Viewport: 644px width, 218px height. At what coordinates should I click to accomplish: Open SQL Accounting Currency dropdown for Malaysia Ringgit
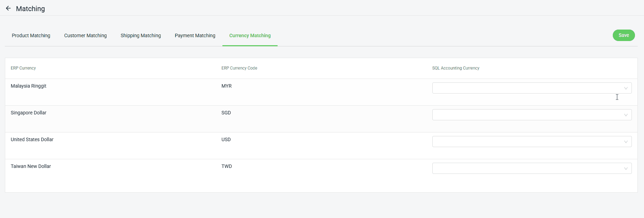click(531, 88)
